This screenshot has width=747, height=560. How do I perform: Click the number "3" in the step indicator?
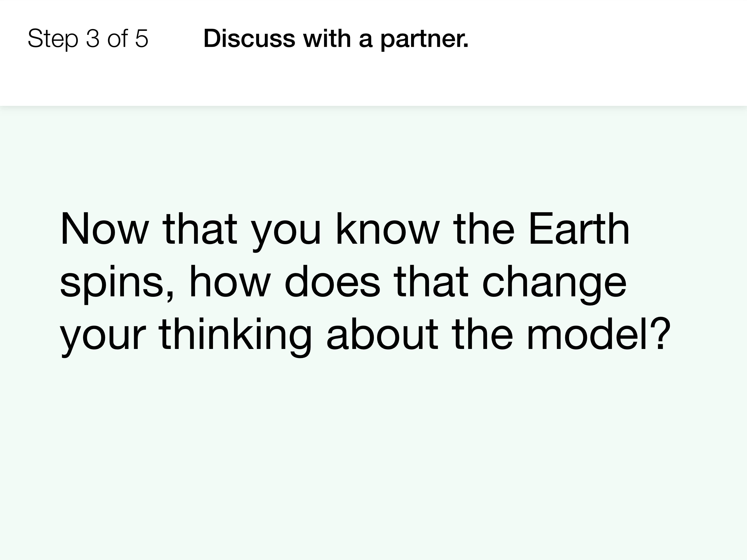(93, 38)
